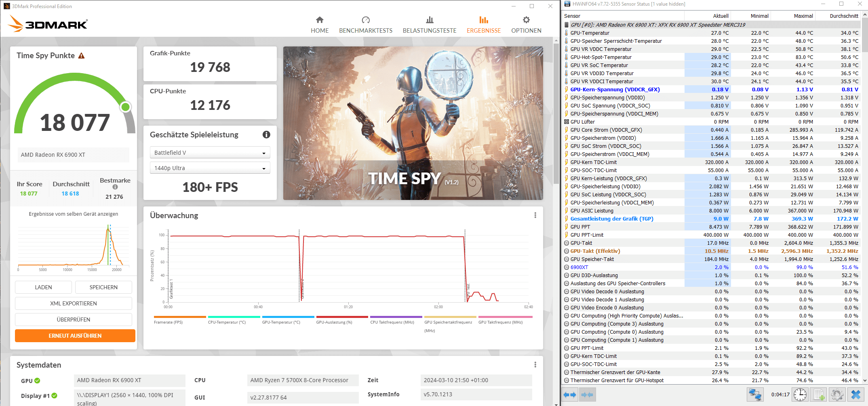The image size is (868, 406).
Task: Click Ergebnisse vom selben Gerät anzeigen
Action: point(74,214)
